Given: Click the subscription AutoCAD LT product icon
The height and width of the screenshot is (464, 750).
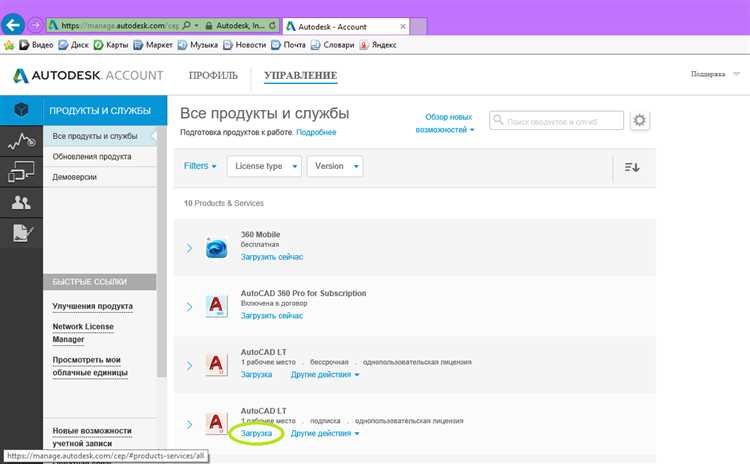Looking at the screenshot, I should pos(216,423).
